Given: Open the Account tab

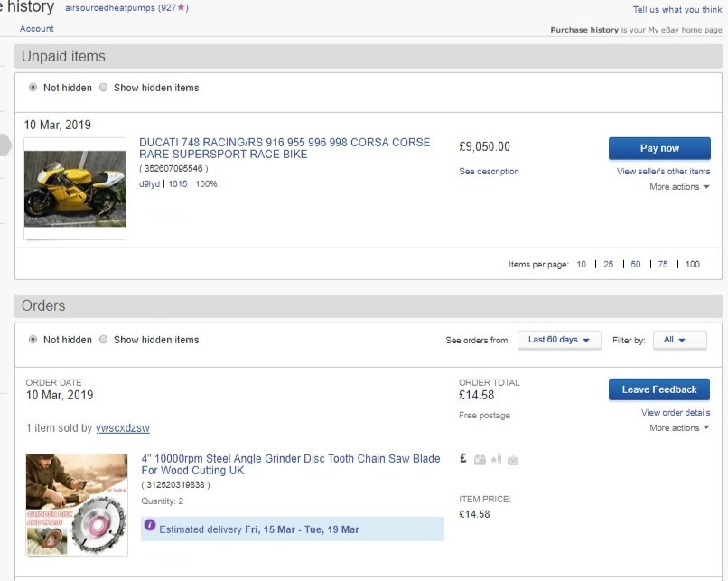Looking at the screenshot, I should pos(37,29).
